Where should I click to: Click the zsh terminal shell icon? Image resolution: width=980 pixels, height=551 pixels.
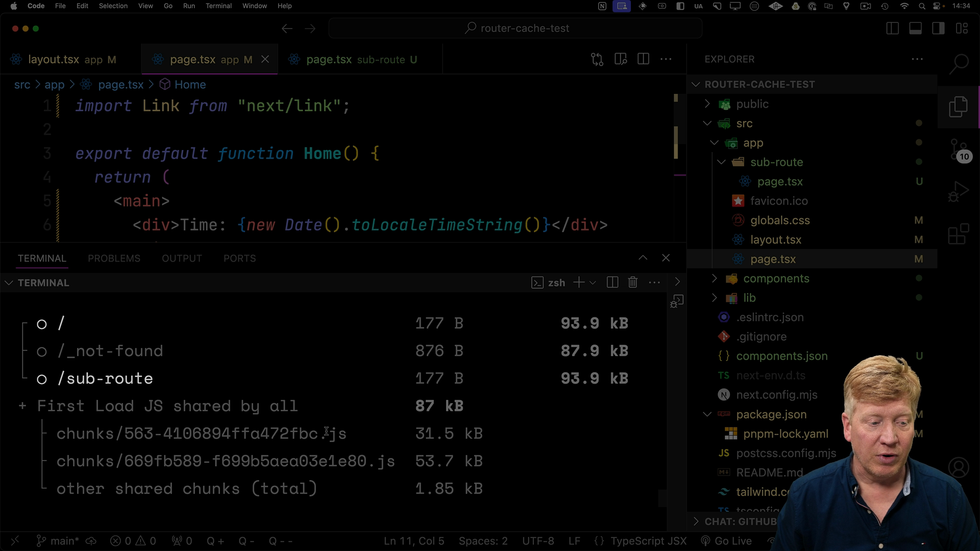[537, 283]
